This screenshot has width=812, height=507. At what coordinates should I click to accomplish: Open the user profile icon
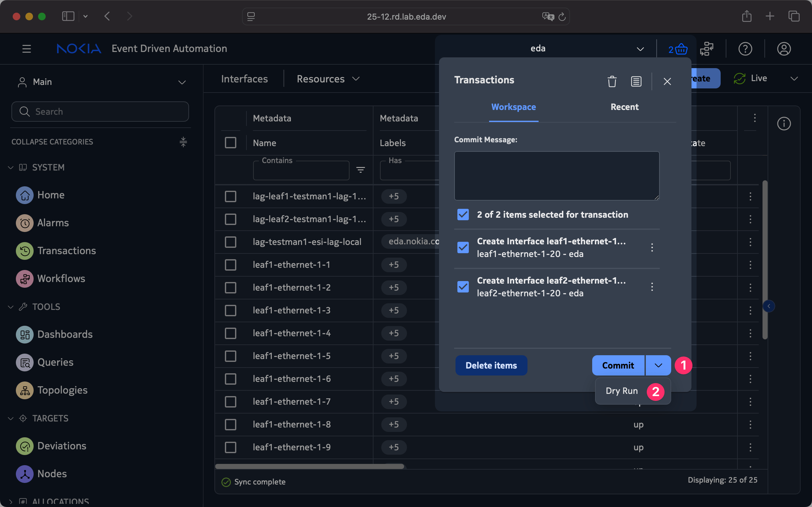click(783, 49)
